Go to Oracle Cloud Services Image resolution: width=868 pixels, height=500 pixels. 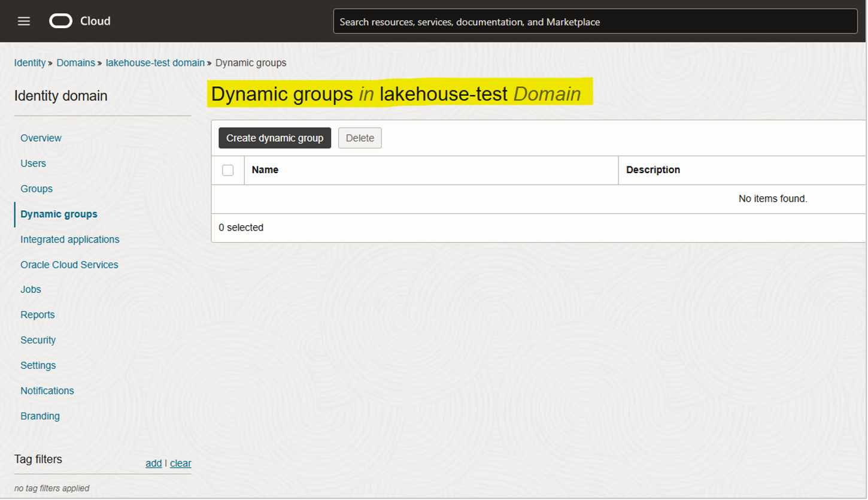pyautogui.click(x=69, y=264)
